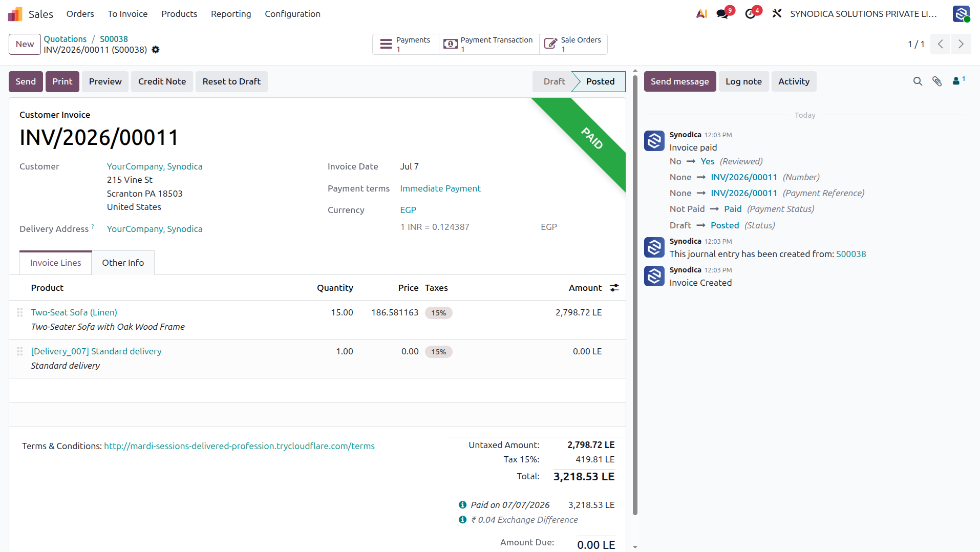The width and height of the screenshot is (980, 552).
Task: Open the Configuration menu
Action: coord(292,14)
